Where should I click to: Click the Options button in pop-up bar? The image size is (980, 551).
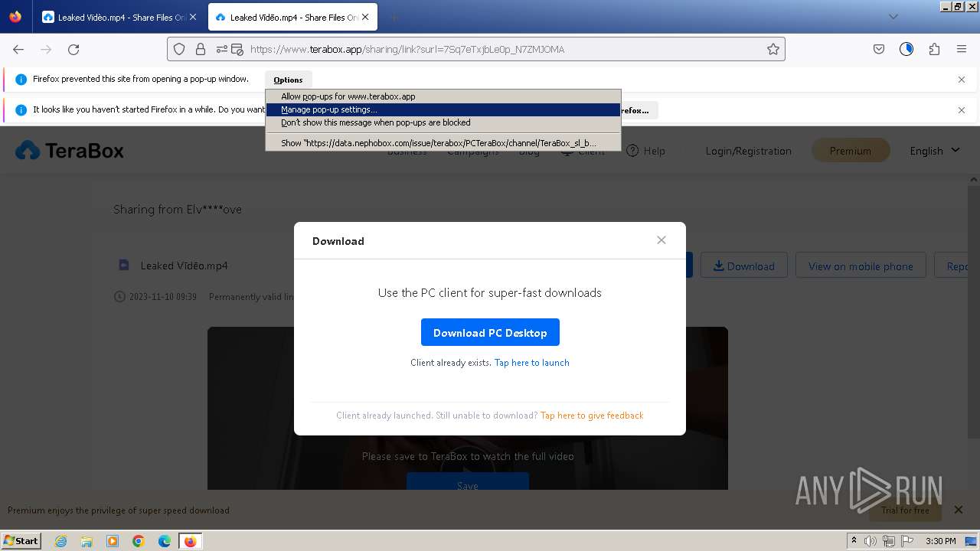point(288,80)
